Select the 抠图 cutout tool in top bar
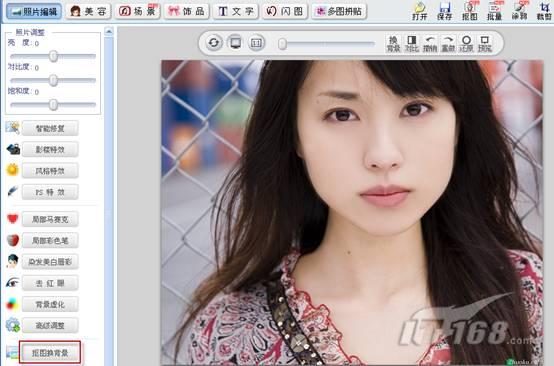Viewport: 554px width, 366px height. point(470,11)
